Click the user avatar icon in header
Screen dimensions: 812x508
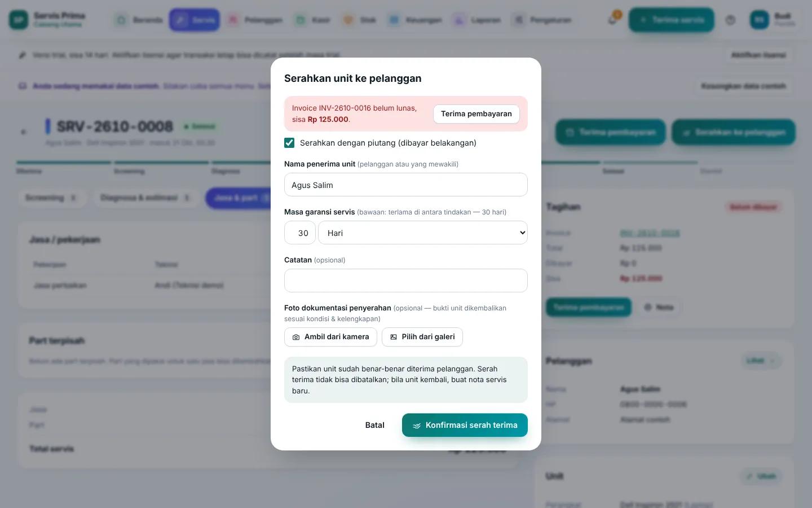click(x=759, y=20)
